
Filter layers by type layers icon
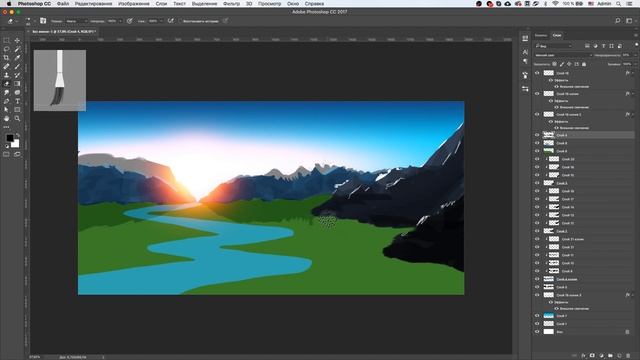click(603, 46)
